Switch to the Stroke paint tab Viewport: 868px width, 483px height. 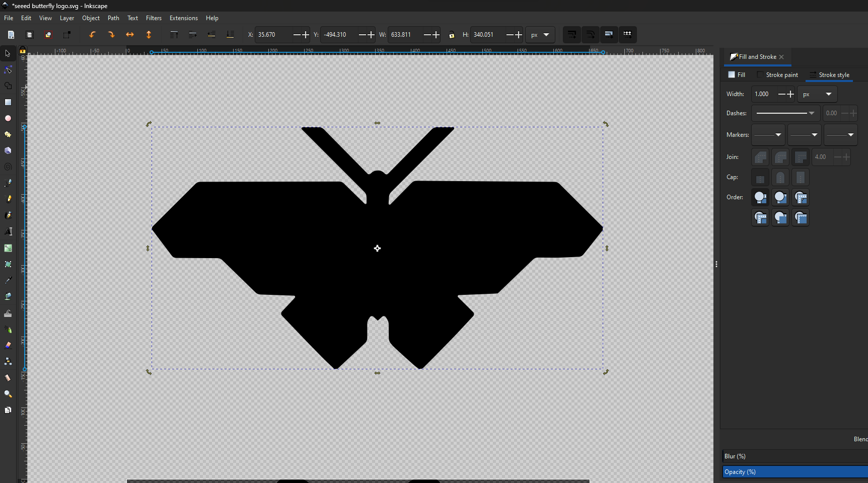point(778,75)
